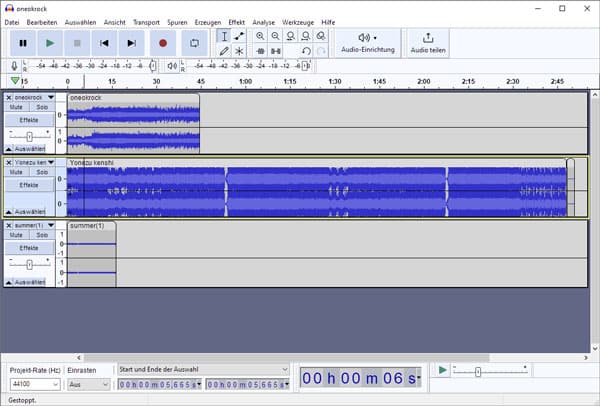
Task: Mute the summer(1) track
Action: pos(16,235)
